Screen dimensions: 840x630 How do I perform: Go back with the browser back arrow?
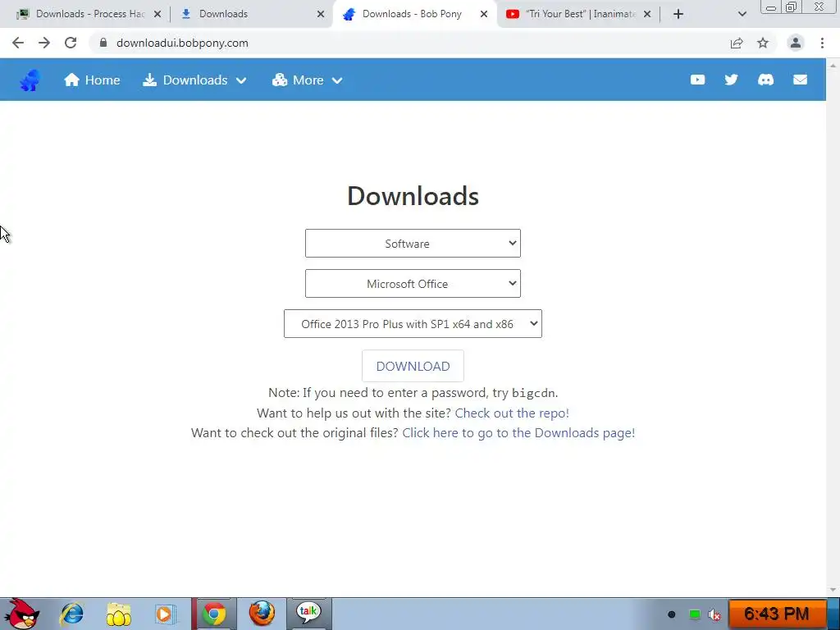pos(18,43)
